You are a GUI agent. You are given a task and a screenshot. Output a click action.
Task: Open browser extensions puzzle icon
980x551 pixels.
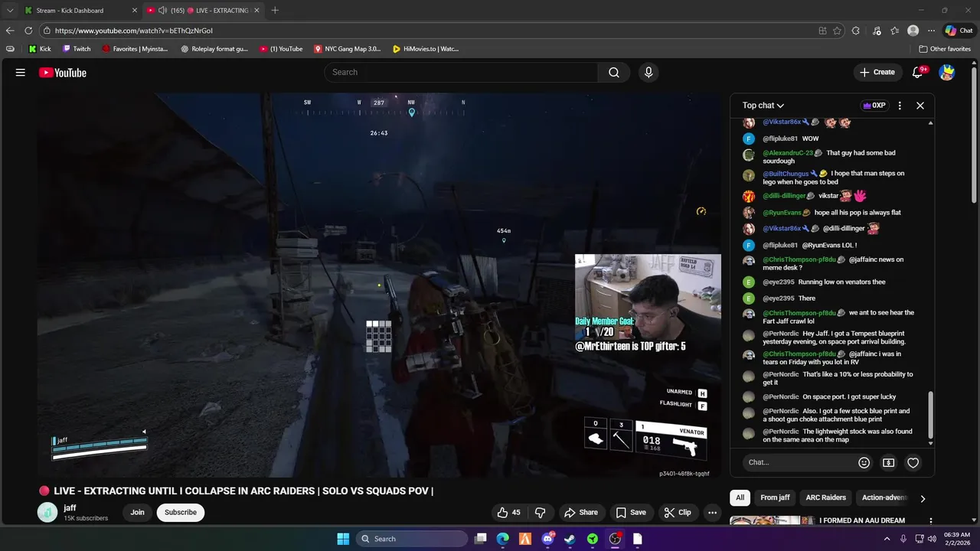click(856, 31)
